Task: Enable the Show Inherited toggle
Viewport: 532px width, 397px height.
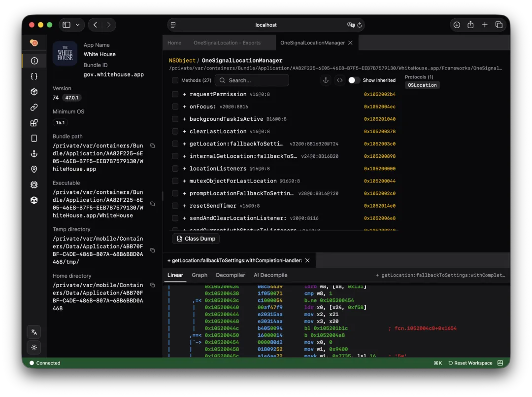Action: 354,80
